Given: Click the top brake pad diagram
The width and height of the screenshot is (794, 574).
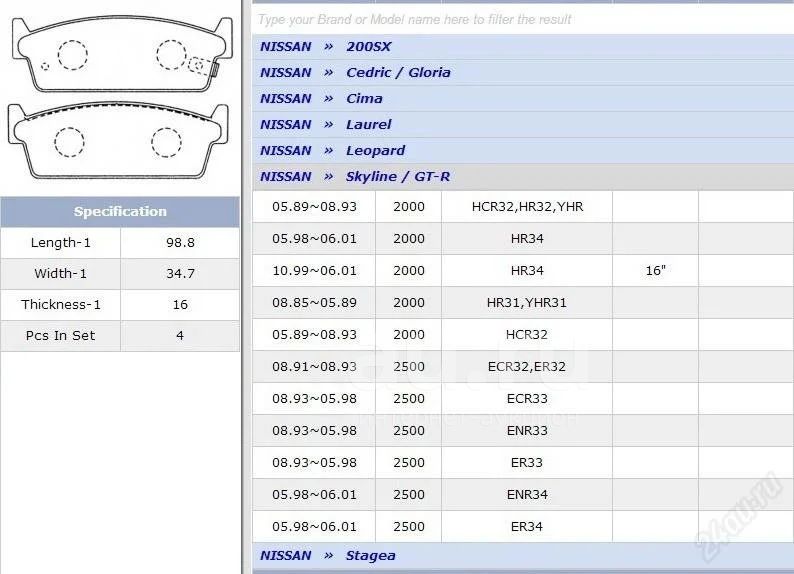Looking at the screenshot, I should click(118, 54).
